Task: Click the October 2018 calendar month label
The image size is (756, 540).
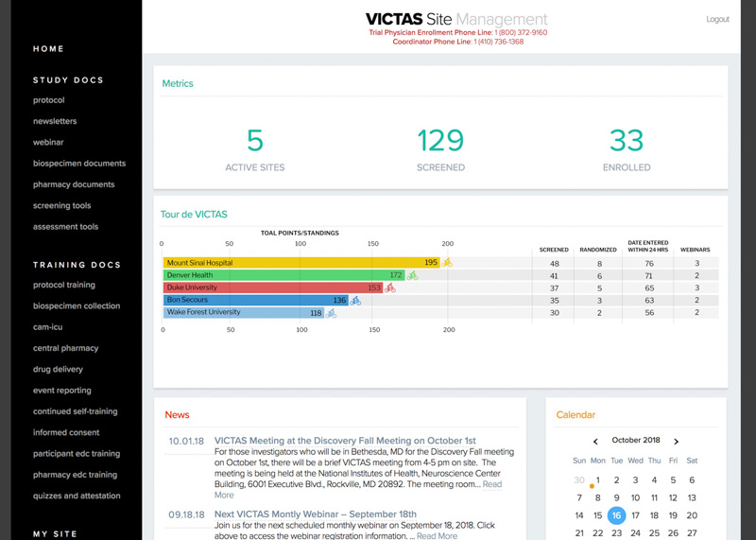Action: (x=635, y=440)
